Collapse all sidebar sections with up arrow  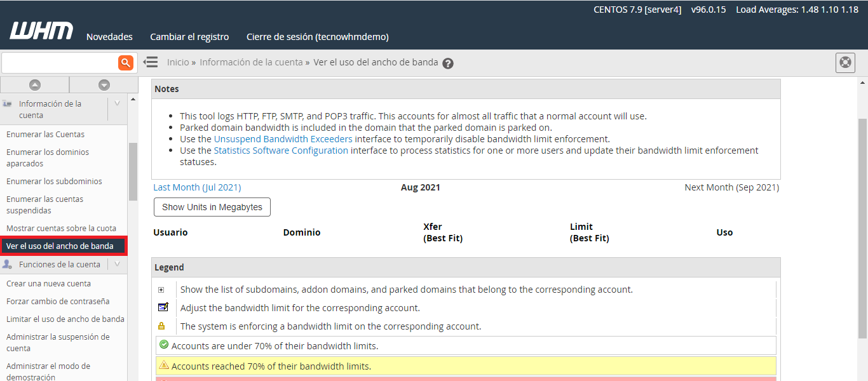[35, 85]
